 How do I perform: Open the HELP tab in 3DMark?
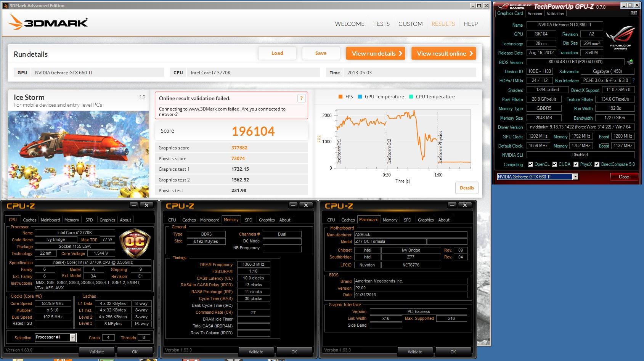click(x=471, y=24)
